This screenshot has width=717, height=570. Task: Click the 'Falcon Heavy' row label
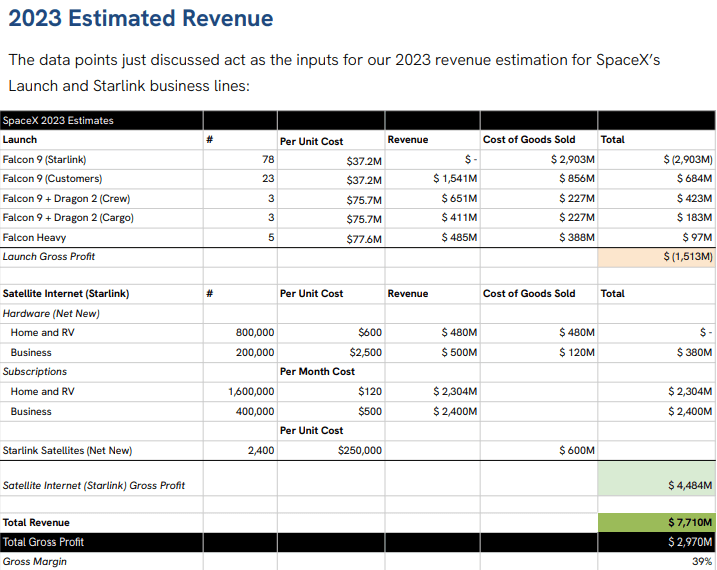tap(34, 238)
